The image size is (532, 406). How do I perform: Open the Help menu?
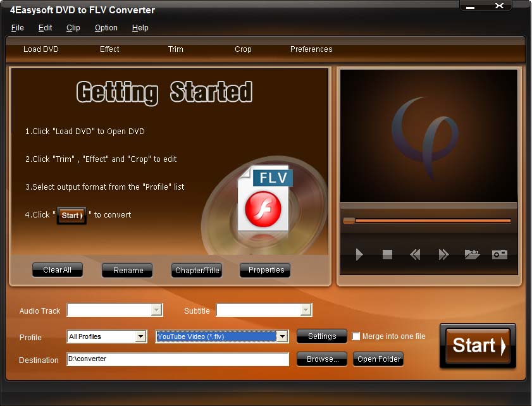tap(140, 28)
